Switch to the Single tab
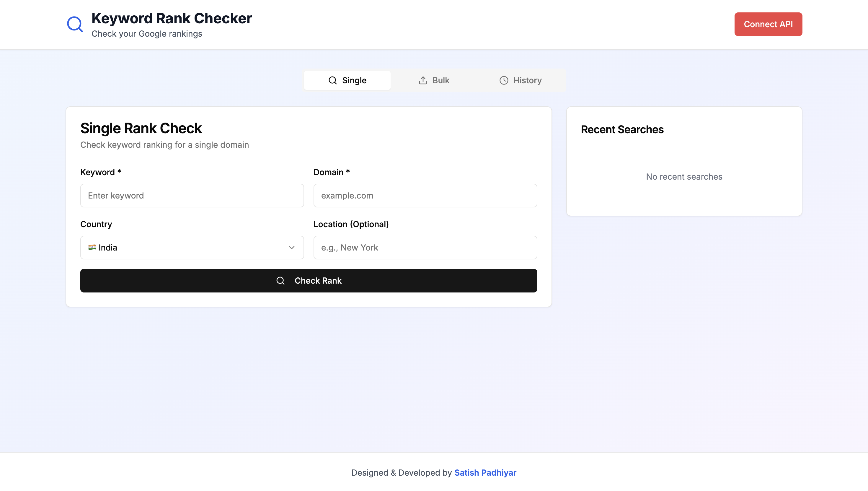Viewport: 868px width, 491px height. tap(347, 80)
